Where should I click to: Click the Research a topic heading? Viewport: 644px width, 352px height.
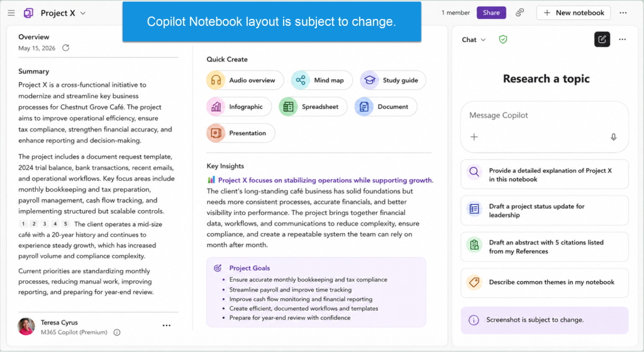pyautogui.click(x=547, y=79)
